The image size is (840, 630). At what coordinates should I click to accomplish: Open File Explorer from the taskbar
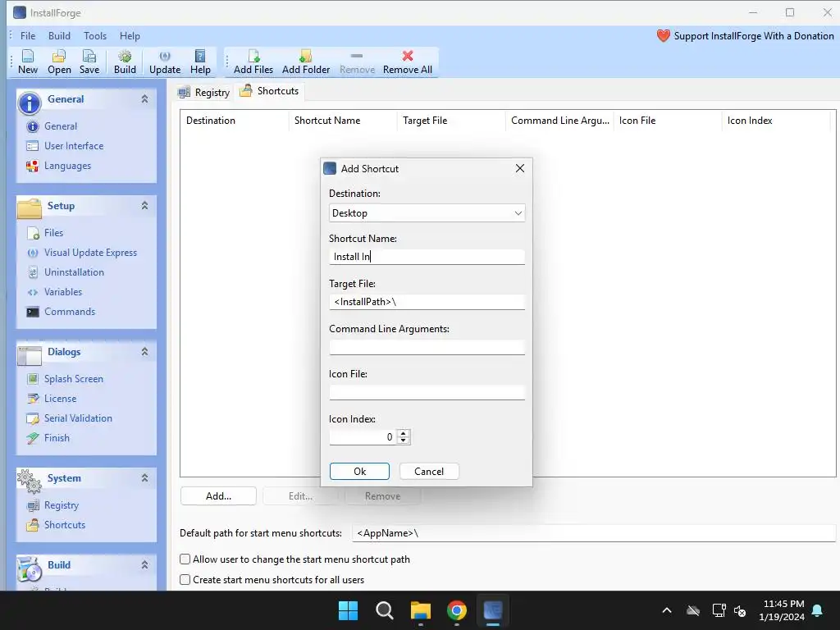point(421,610)
